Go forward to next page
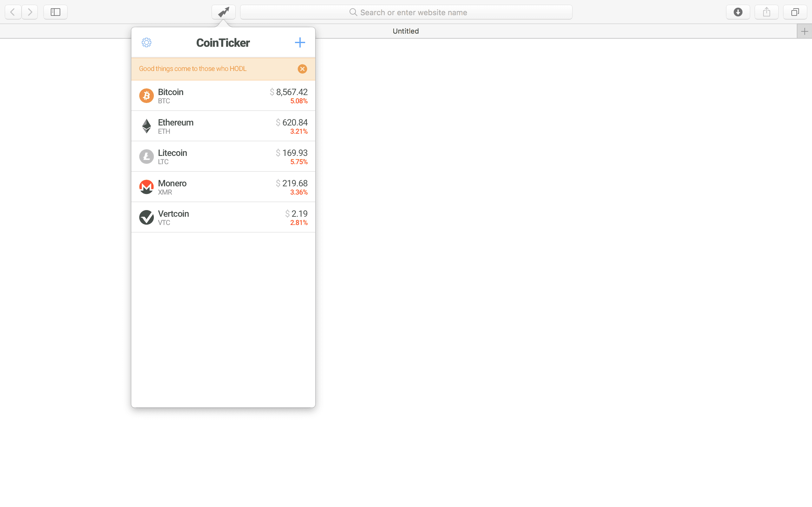 tap(30, 12)
